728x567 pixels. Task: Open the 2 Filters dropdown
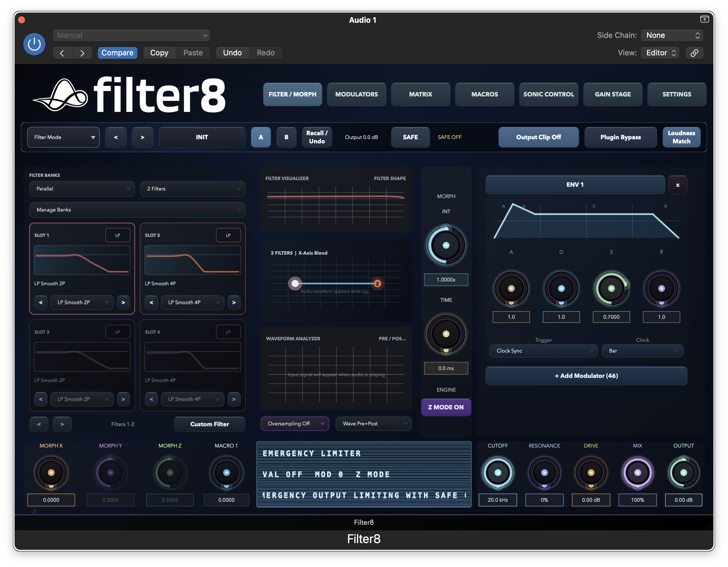click(x=193, y=189)
